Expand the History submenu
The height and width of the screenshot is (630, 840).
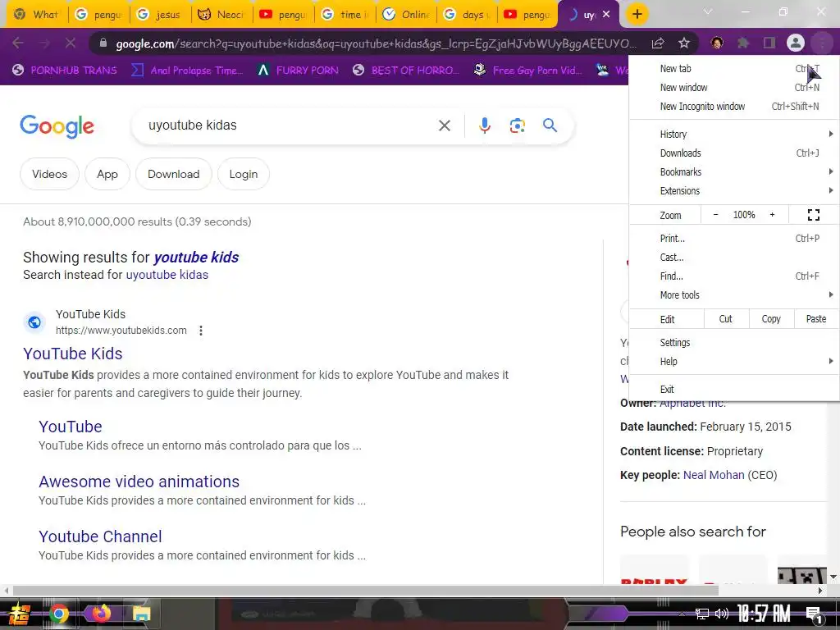(734, 135)
